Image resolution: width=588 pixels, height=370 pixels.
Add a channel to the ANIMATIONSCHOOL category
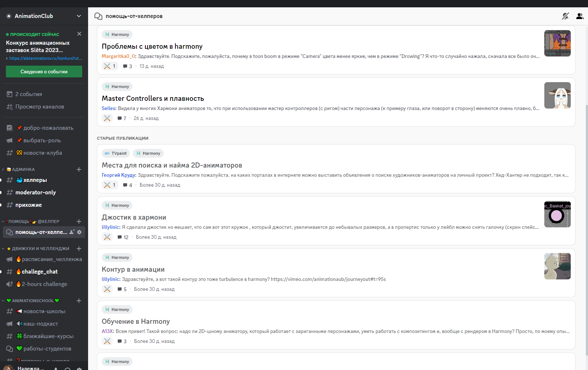[x=79, y=301]
